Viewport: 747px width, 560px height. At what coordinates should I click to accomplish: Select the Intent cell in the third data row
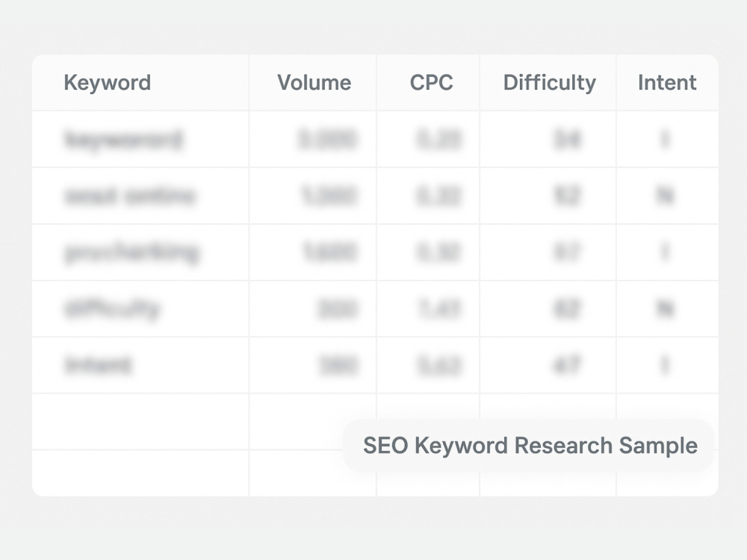[667, 252]
